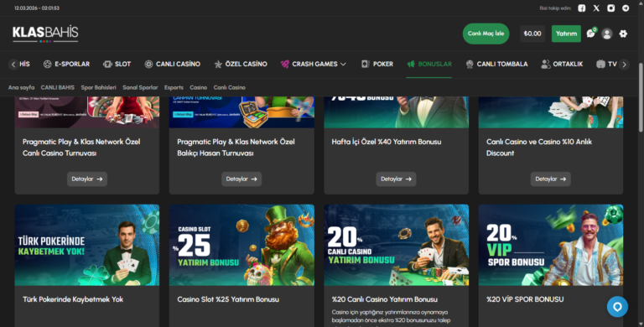Screen dimensions: 644x327
Task: Click 'Canlı Casino ve Casino %10 Anlık Discount' title
Action: coord(539,148)
